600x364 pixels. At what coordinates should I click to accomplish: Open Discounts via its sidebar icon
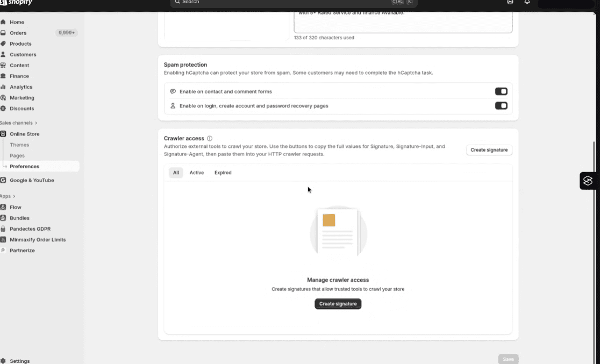tap(3, 109)
